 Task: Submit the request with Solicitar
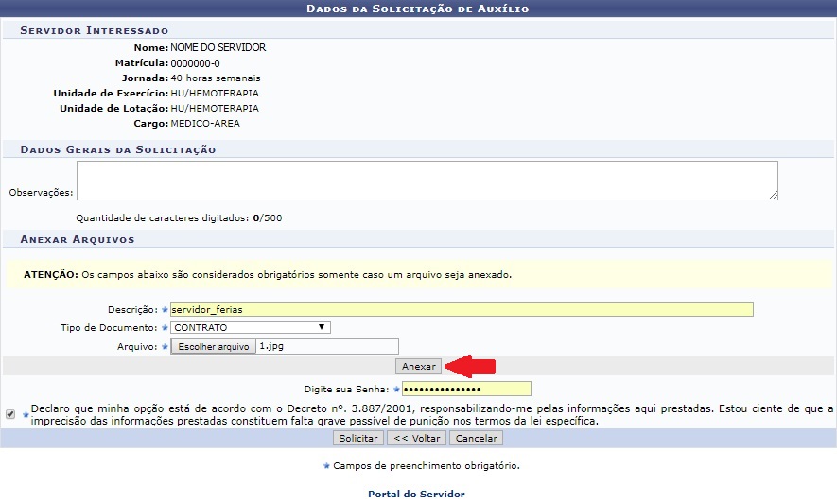coord(358,439)
